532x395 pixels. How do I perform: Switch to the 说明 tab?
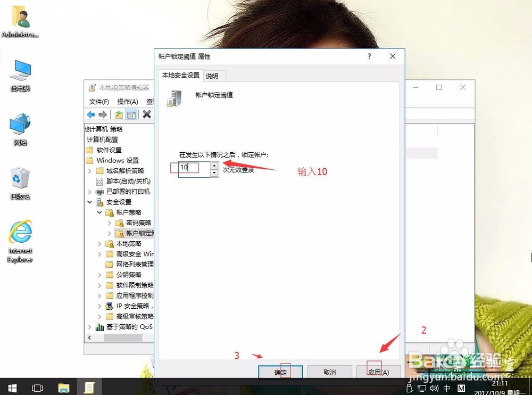[213, 76]
